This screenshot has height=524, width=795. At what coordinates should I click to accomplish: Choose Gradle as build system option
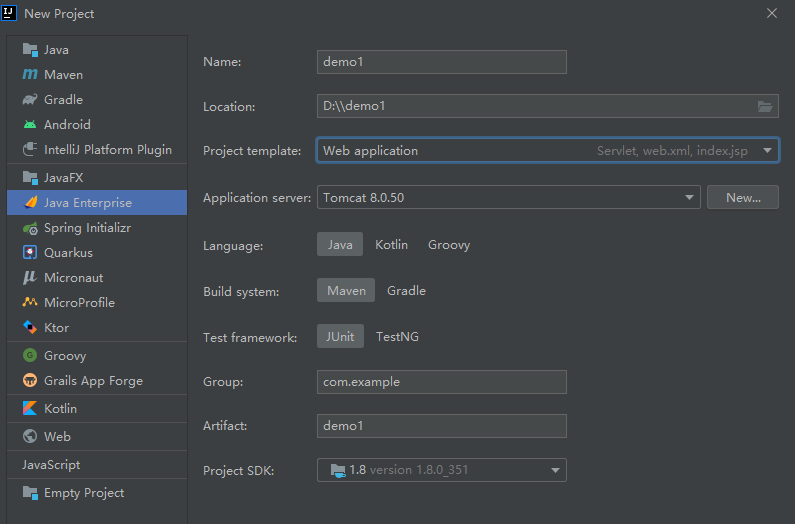(406, 290)
